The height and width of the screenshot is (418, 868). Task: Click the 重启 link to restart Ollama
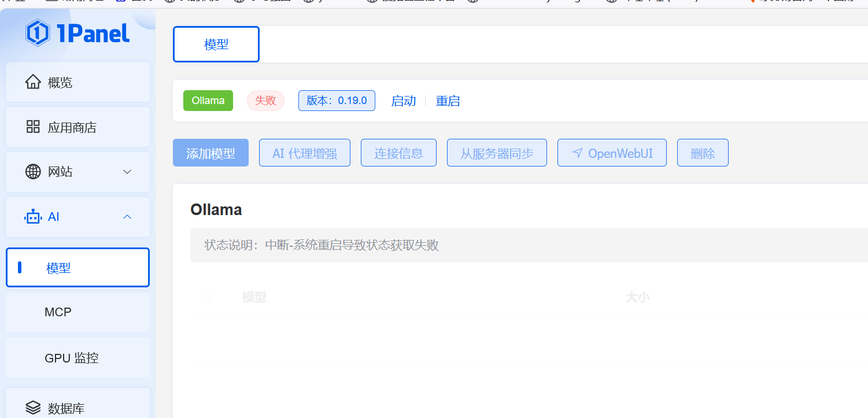[x=448, y=101]
